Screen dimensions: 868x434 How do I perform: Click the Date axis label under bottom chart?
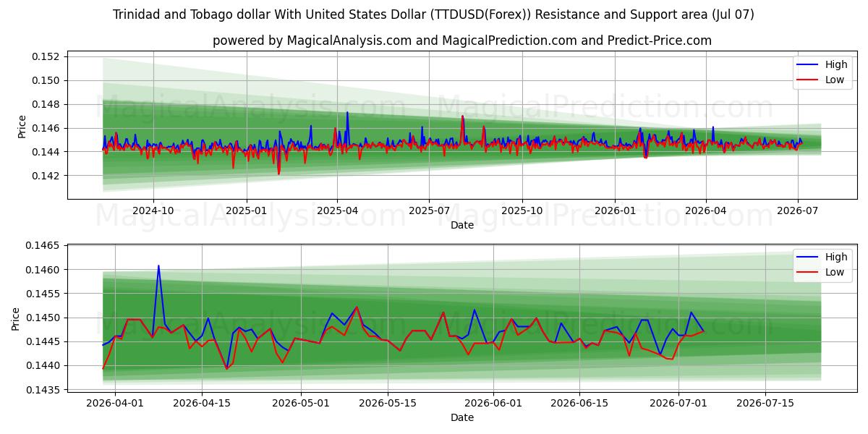point(462,417)
